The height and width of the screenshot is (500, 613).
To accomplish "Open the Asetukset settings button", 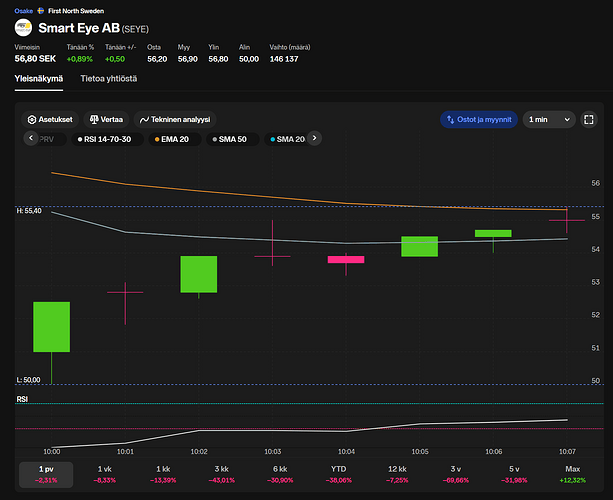I will [50, 120].
